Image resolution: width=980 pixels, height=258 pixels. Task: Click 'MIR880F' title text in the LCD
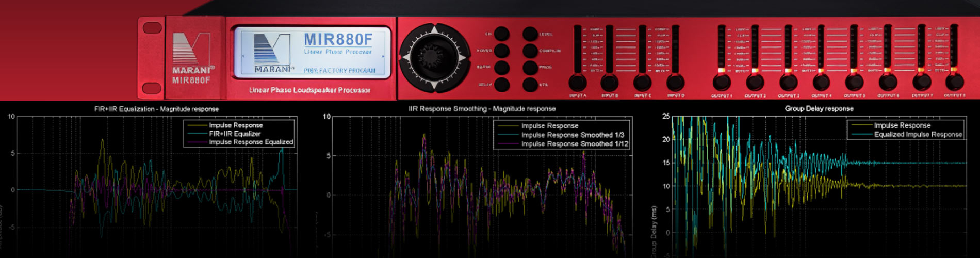338,39
